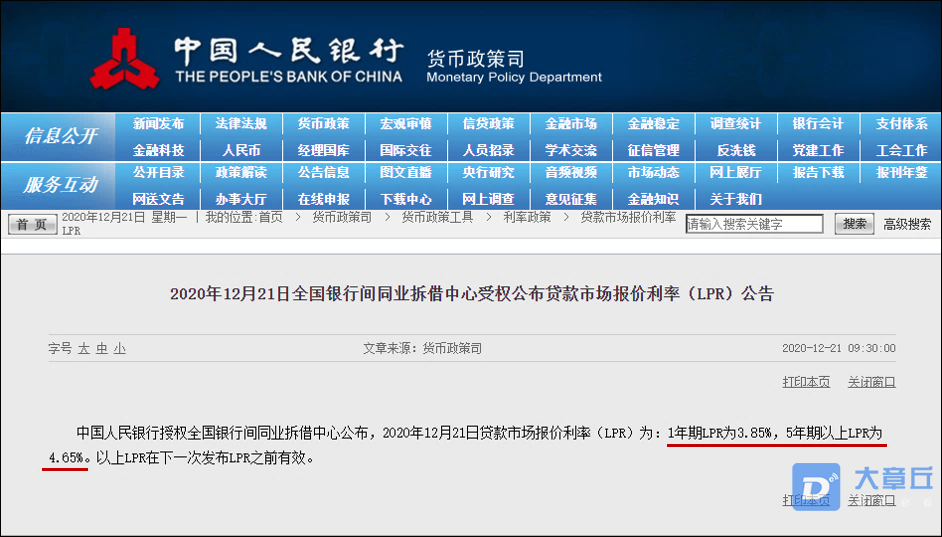Click the 搜索 search button
Screen dimensions: 942x537
pyautogui.click(x=854, y=224)
